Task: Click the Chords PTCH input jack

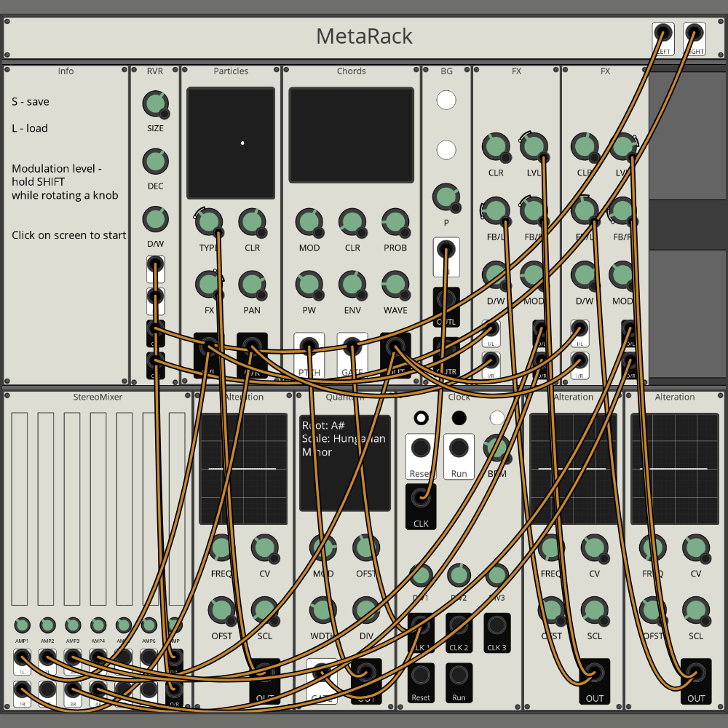Action: (309, 347)
